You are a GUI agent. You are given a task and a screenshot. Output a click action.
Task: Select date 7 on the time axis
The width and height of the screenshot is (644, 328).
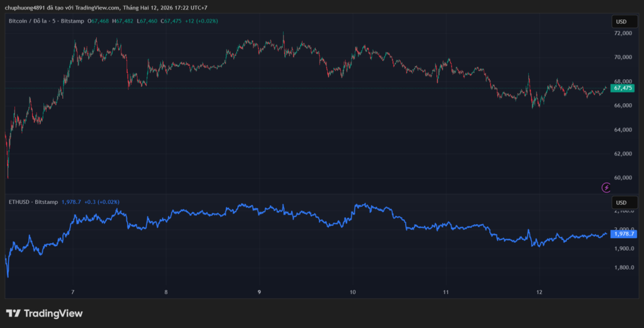pos(73,293)
